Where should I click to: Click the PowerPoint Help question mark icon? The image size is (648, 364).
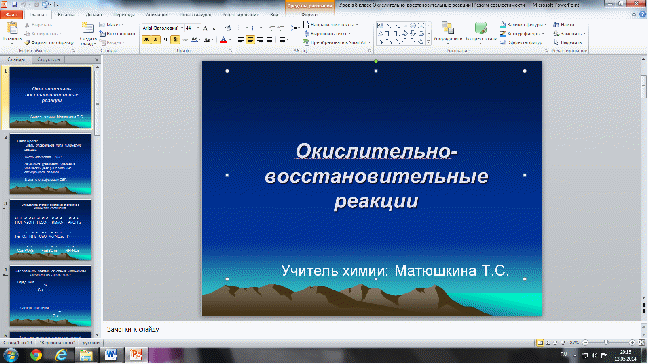[x=643, y=14]
